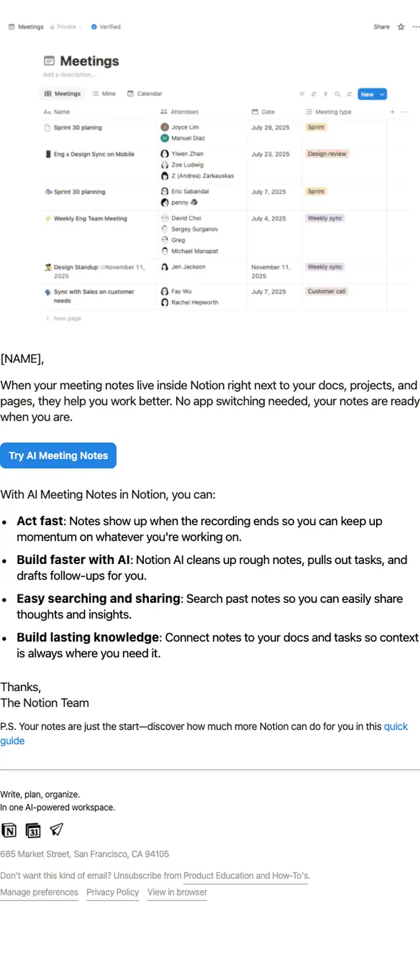The image size is (420, 980).
Task: Open the Date column header menu
Action: (263, 112)
